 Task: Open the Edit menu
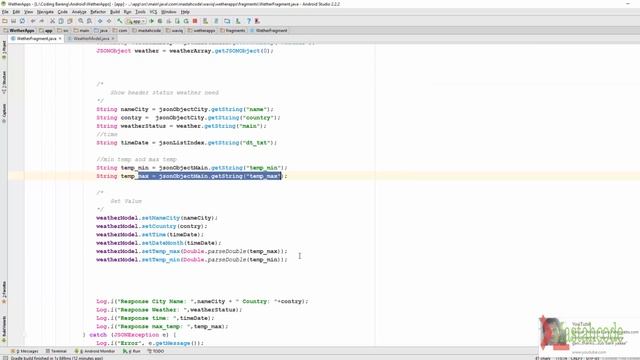(16, 12)
